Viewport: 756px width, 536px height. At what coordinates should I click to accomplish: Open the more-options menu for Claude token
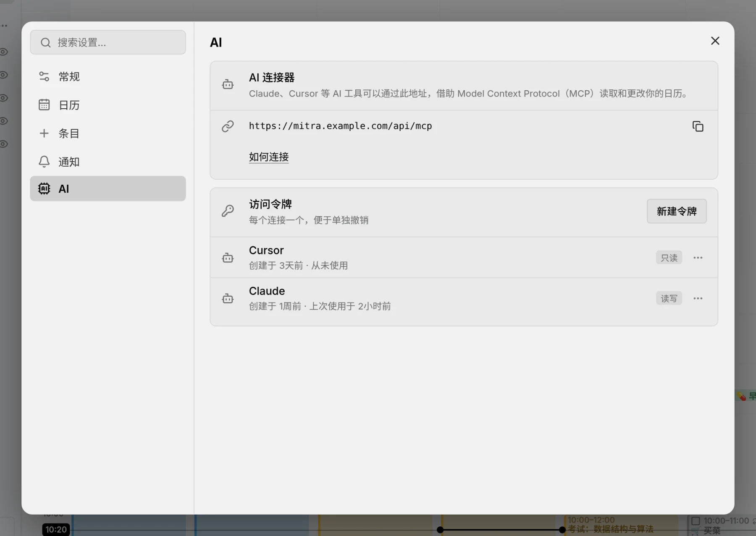pos(698,298)
